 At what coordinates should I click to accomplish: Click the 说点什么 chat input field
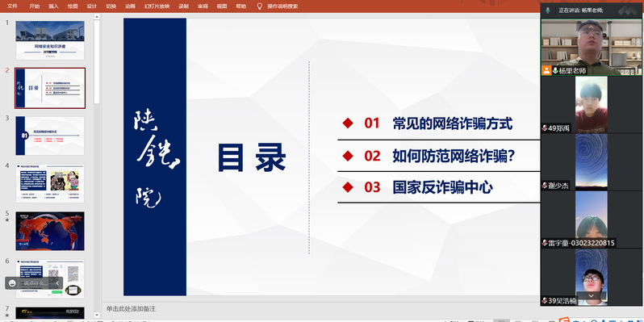pyautogui.click(x=36, y=283)
